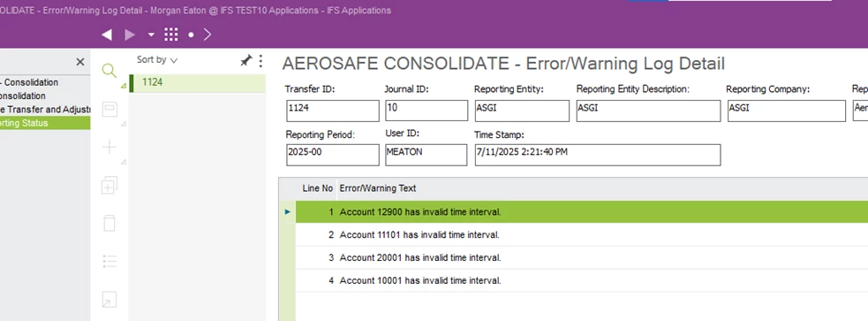Sort by Error/Warning Text column header
Image resolution: width=868 pixels, height=321 pixels.
tap(378, 188)
